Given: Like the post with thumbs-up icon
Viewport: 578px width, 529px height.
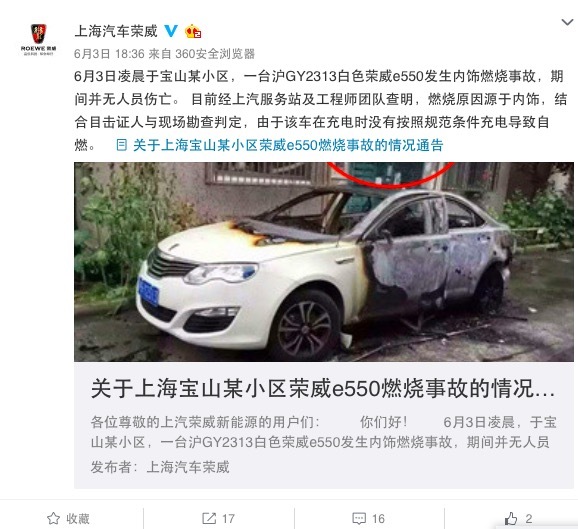Looking at the screenshot, I should click(511, 518).
